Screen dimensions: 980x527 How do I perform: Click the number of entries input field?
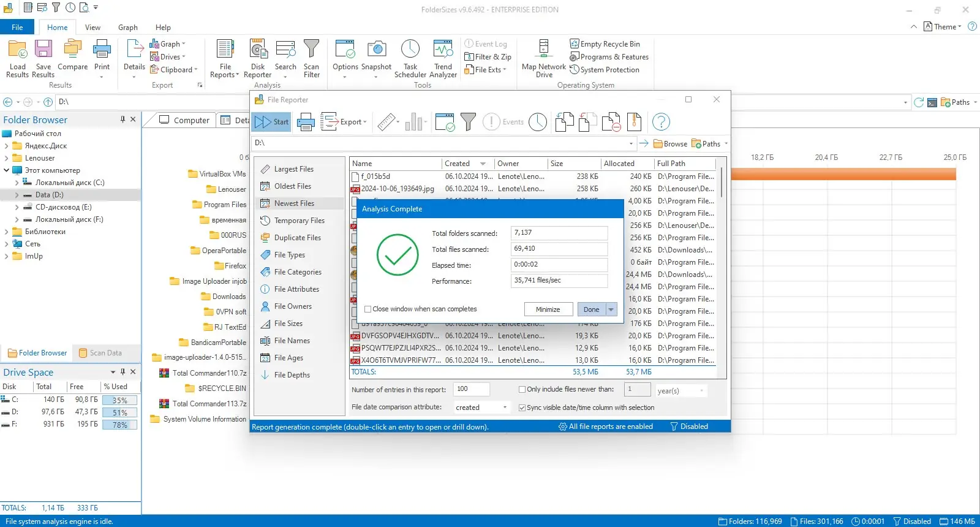pyautogui.click(x=471, y=389)
